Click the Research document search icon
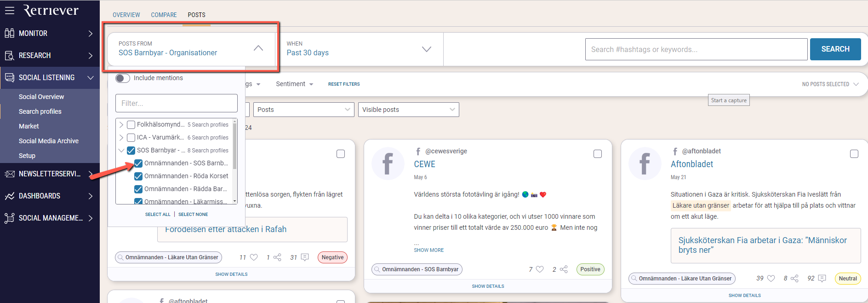868x303 pixels. (10, 55)
